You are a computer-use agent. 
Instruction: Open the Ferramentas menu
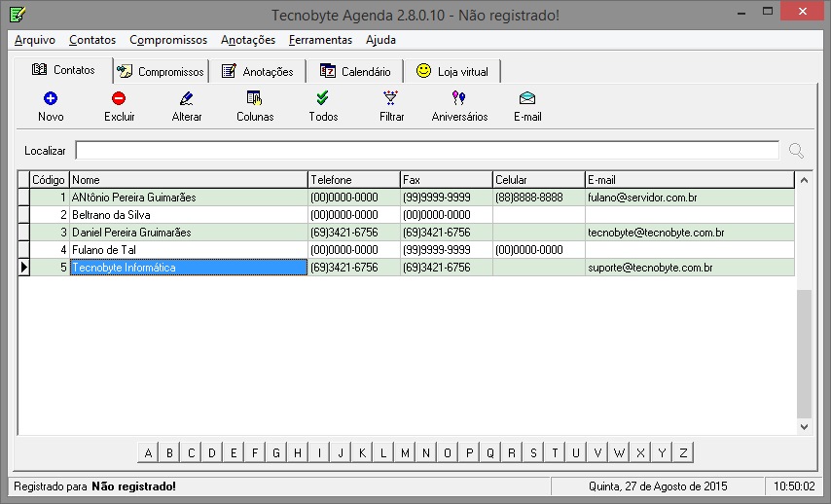tap(320, 40)
